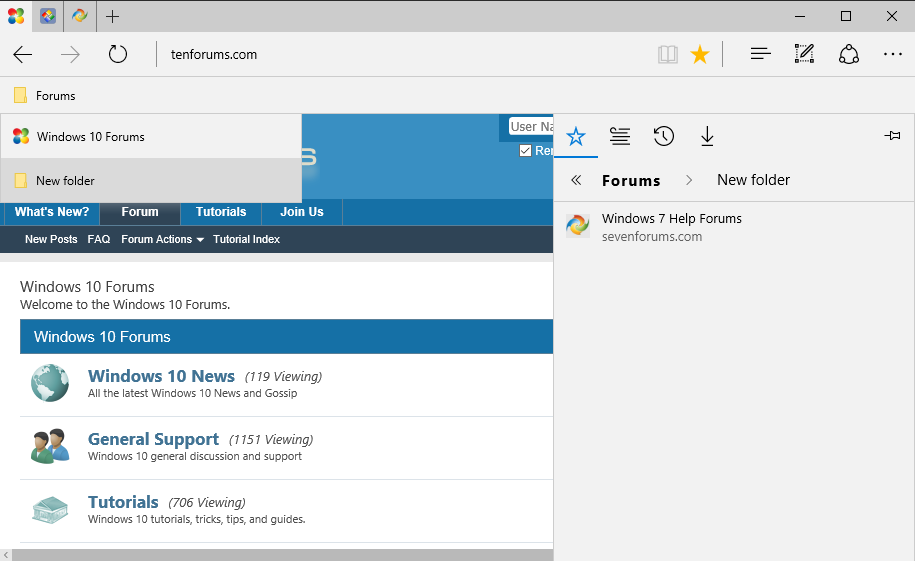Open New folder in favorites dropdown
Viewport: 915px width, 561px height.
[151, 180]
